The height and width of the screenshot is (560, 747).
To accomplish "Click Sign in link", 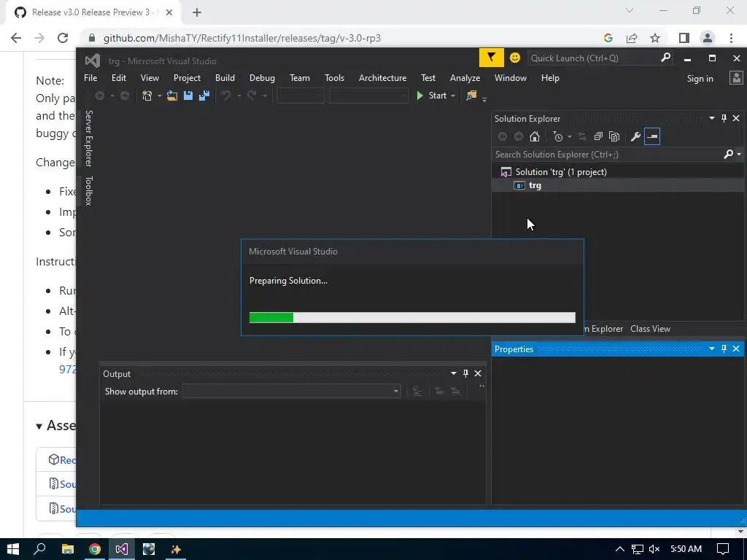I will (700, 79).
